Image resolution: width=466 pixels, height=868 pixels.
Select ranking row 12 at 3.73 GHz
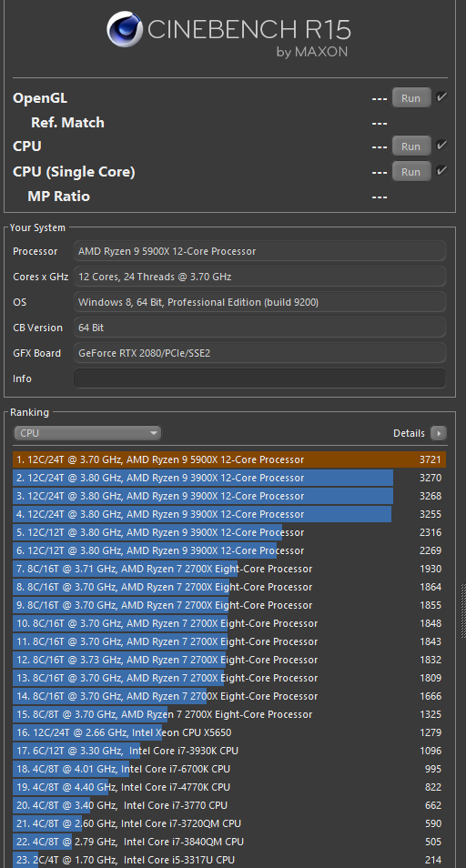[229, 660]
